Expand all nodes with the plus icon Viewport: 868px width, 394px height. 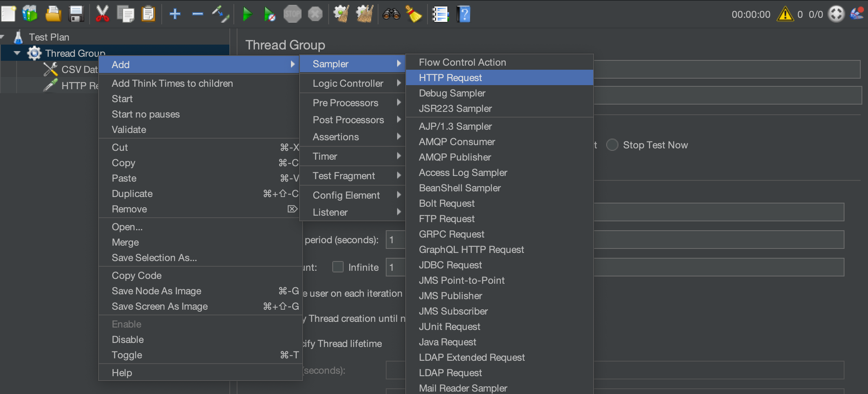[x=175, y=14]
